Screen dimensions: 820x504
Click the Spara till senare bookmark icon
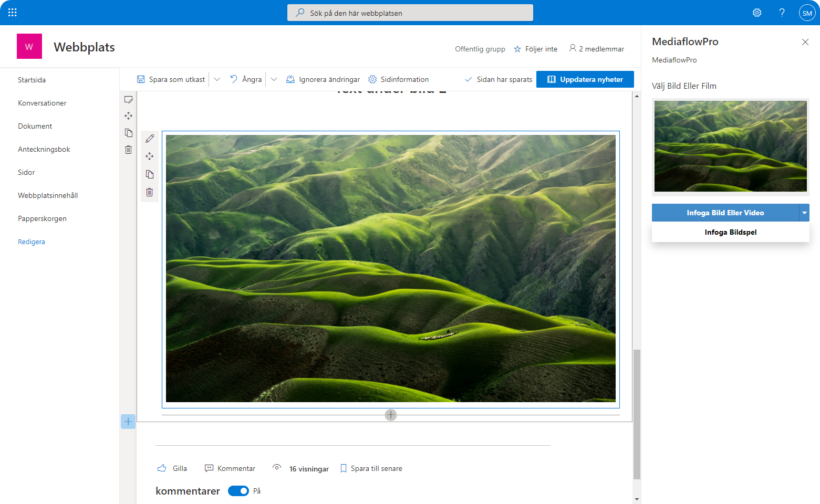344,468
